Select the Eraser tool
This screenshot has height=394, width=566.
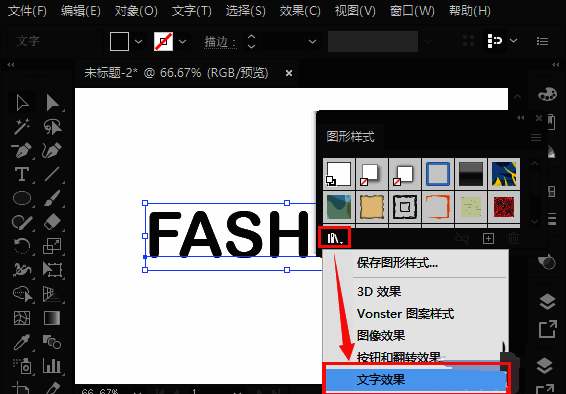point(52,222)
